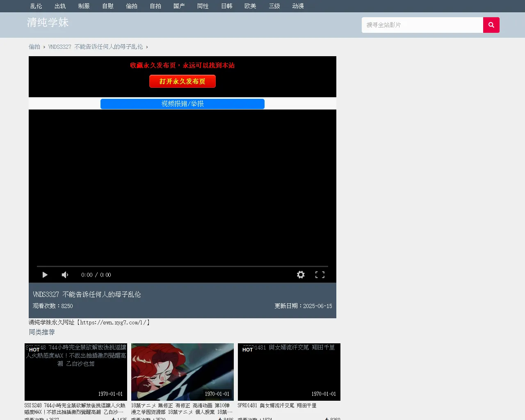Report the video via 视频报错/举报 button
Screen dimensions: 525x420
point(183,104)
